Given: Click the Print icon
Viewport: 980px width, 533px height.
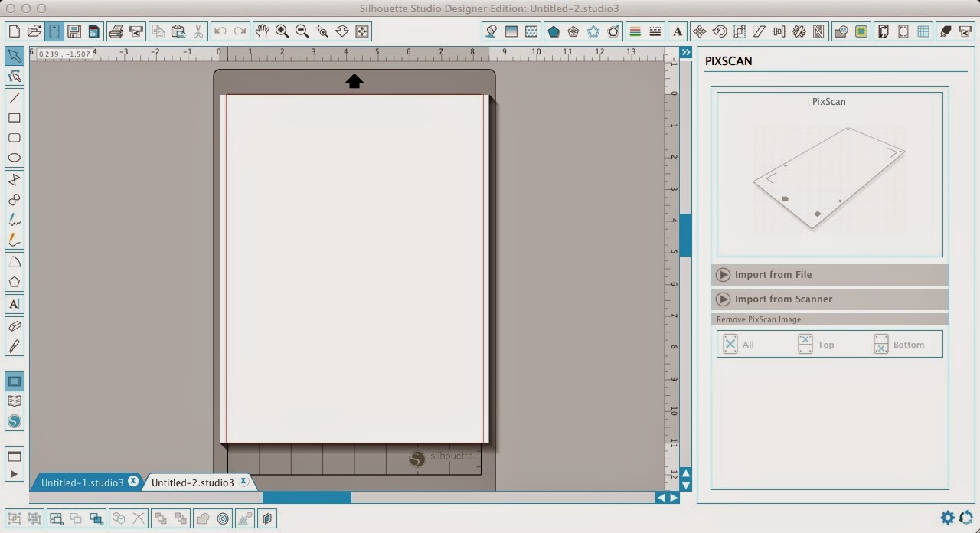Looking at the screenshot, I should 116,31.
